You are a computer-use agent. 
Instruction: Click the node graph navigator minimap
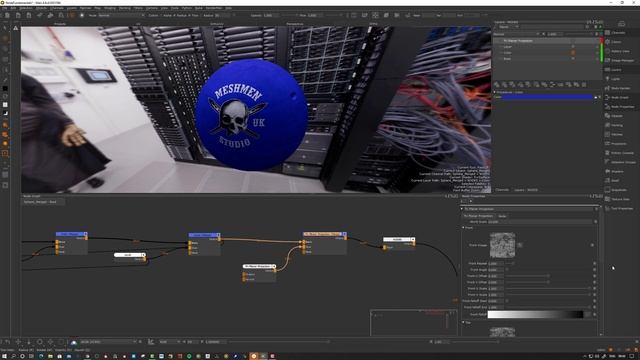tap(413, 322)
